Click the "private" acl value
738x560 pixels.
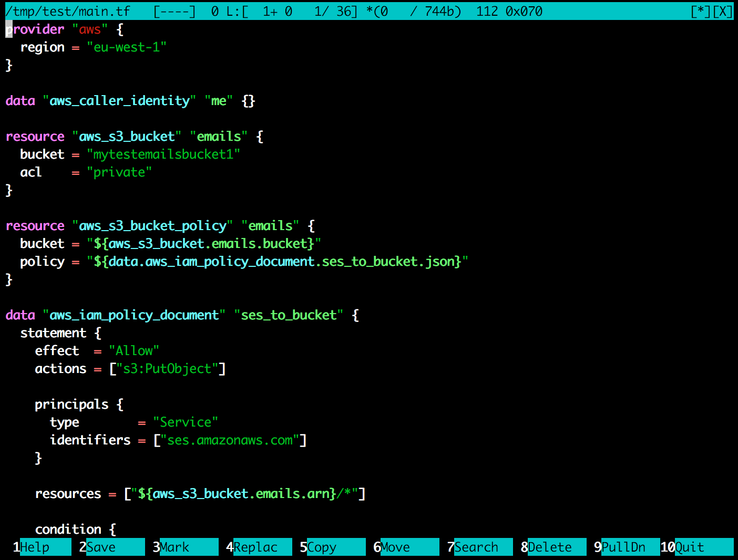[119, 172]
